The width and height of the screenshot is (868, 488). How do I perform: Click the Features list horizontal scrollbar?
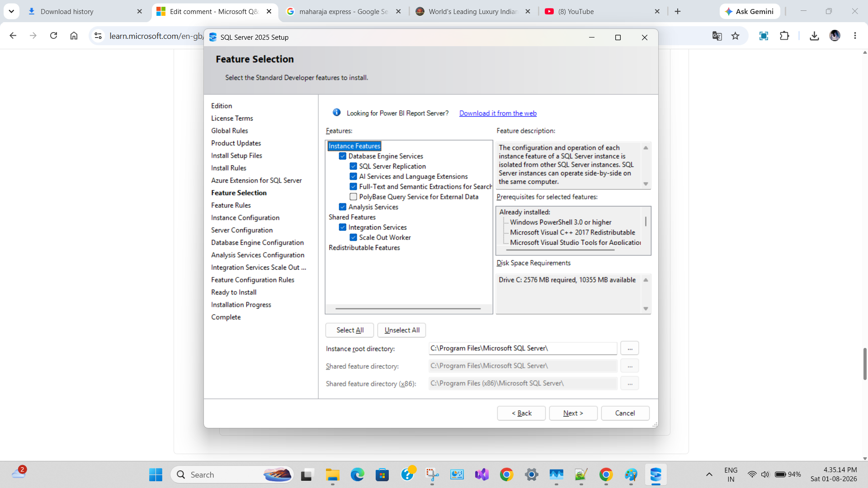[408, 309]
